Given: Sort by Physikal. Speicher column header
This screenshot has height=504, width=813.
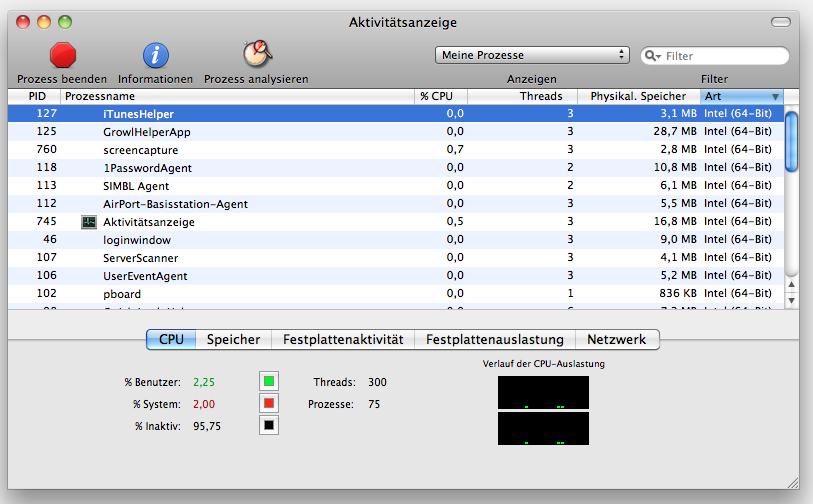Looking at the screenshot, I should click(x=639, y=96).
